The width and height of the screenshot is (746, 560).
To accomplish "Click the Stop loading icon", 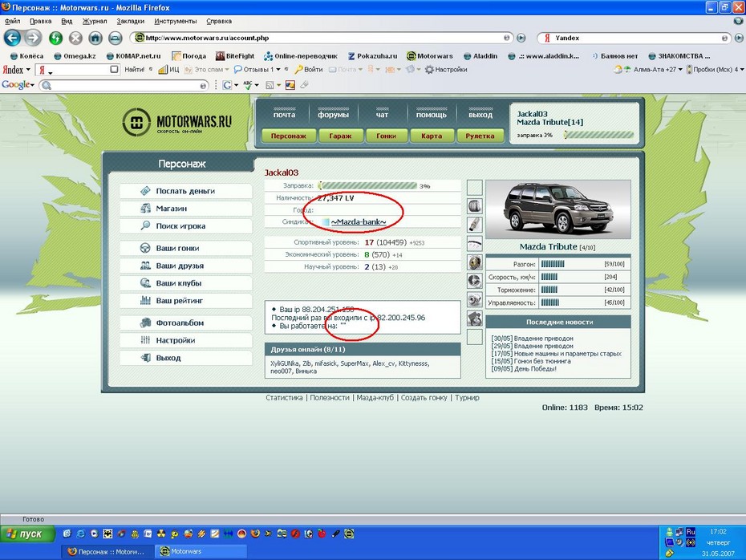I will click(75, 38).
